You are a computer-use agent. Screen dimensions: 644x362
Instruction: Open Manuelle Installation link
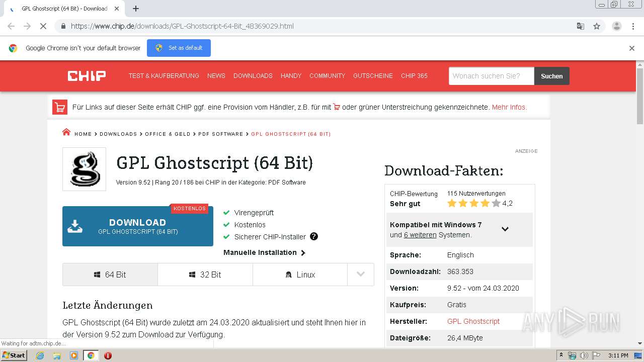click(264, 252)
